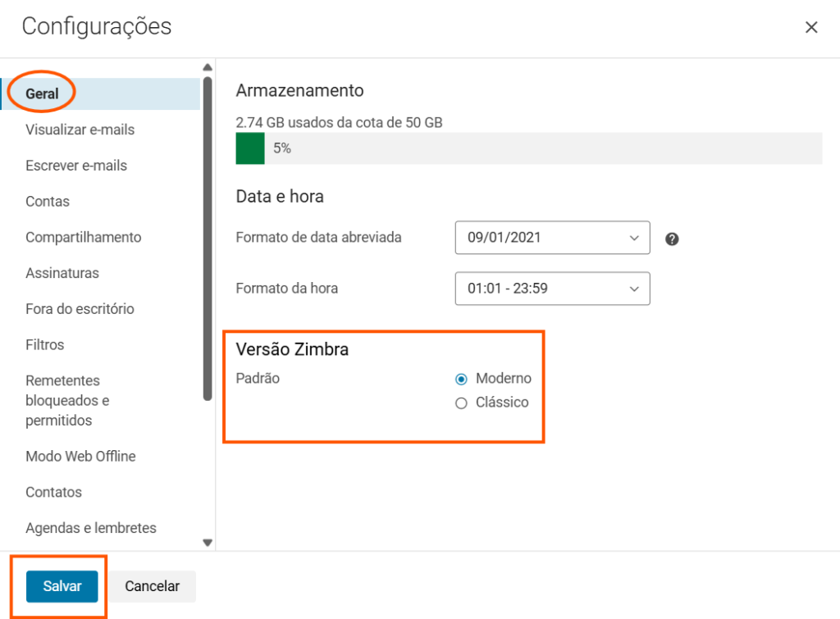840x619 pixels.
Task: Click the green storage usage bar
Action: [x=250, y=148]
